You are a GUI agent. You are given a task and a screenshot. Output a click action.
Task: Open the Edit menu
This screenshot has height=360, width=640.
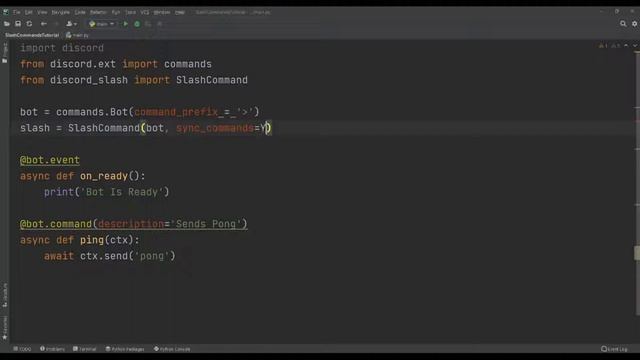(29, 12)
